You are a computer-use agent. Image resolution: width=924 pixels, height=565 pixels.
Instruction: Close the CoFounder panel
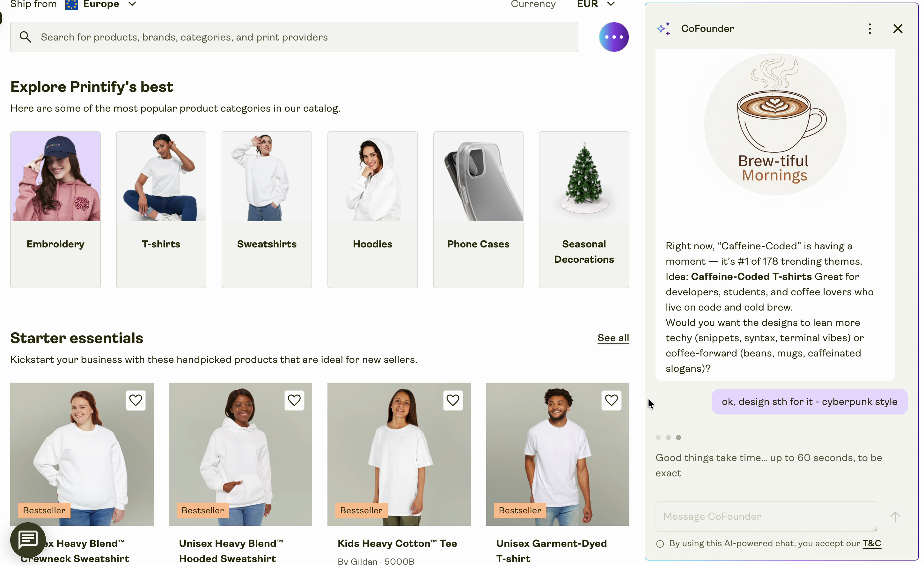tap(897, 28)
